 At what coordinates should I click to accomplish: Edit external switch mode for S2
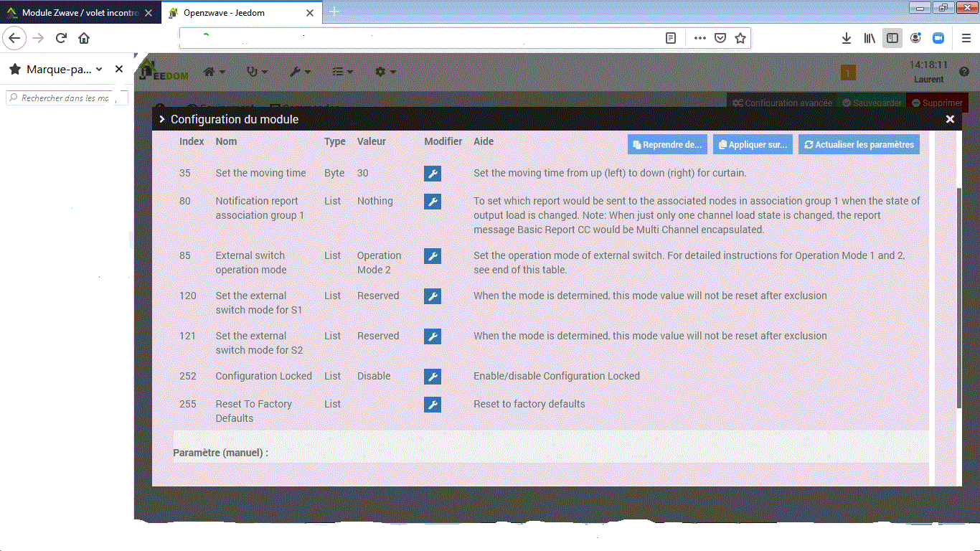point(433,336)
